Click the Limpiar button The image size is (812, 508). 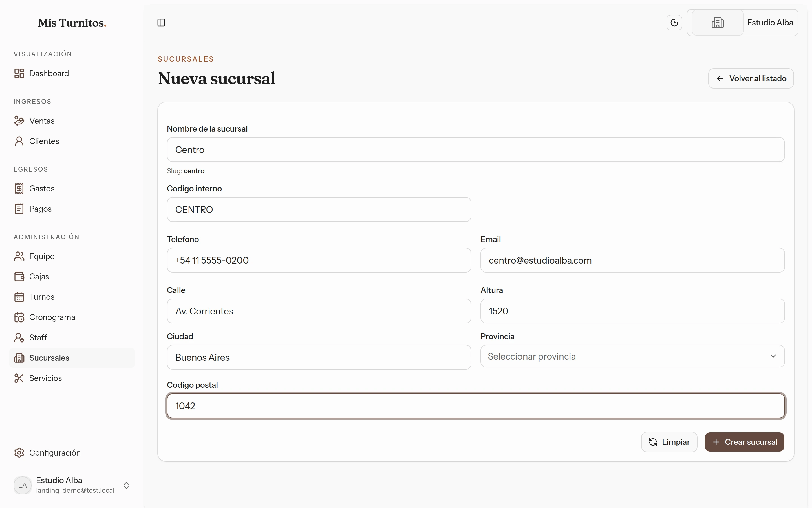point(669,442)
